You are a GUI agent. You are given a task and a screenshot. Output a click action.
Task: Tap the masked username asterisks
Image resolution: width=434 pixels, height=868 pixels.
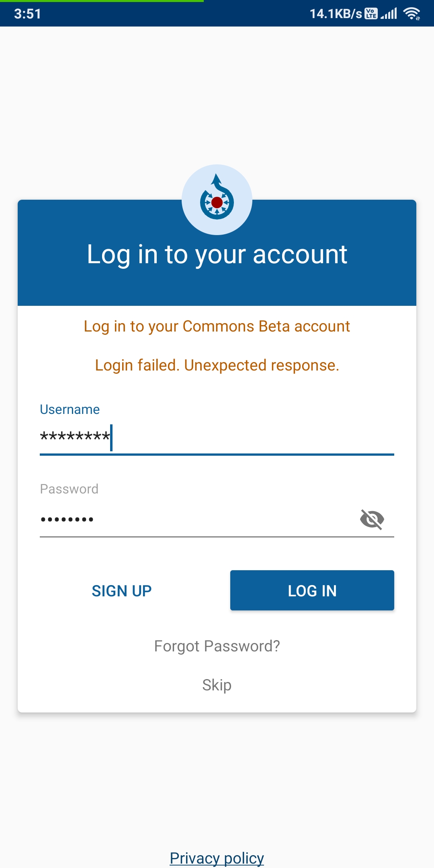[x=76, y=437]
